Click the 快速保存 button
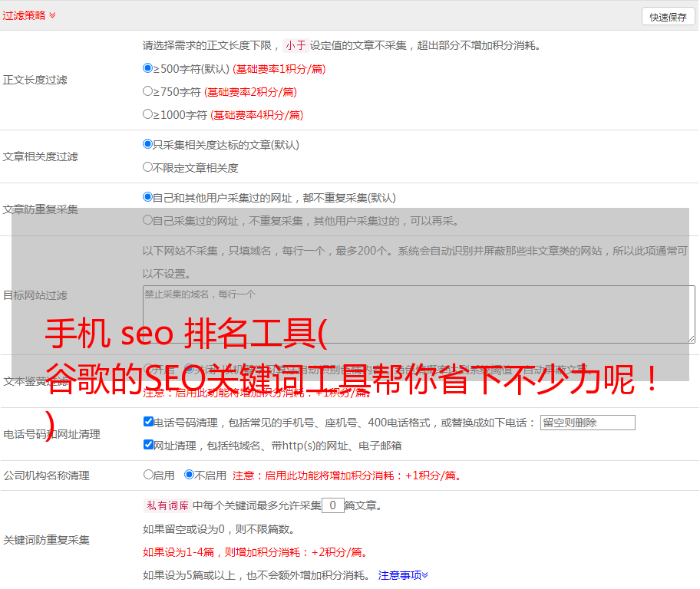 pos(668,17)
